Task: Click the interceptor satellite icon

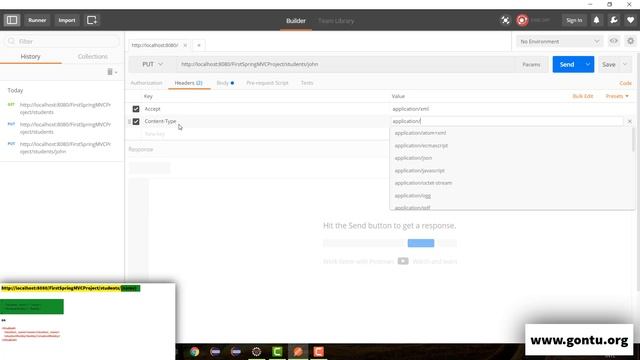Action: (x=505, y=20)
